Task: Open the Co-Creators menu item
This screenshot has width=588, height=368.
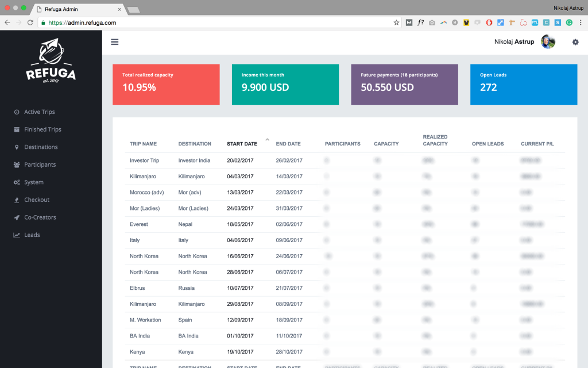Action: point(40,217)
